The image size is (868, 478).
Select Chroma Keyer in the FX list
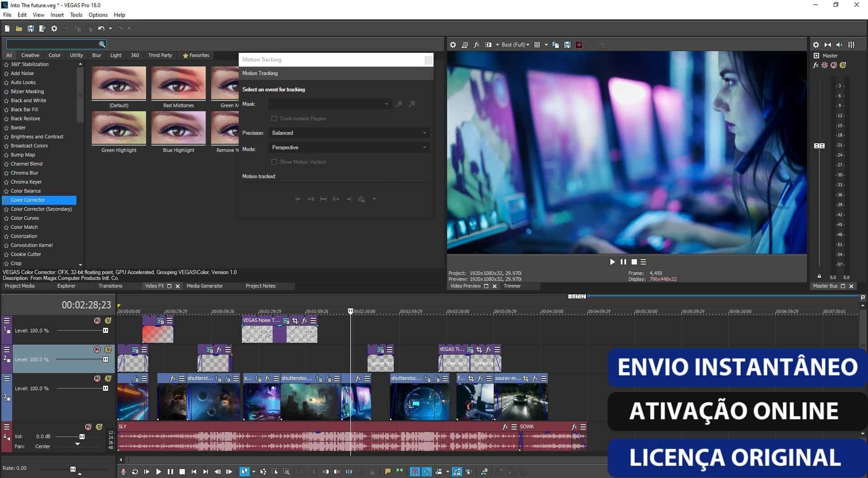(x=26, y=182)
